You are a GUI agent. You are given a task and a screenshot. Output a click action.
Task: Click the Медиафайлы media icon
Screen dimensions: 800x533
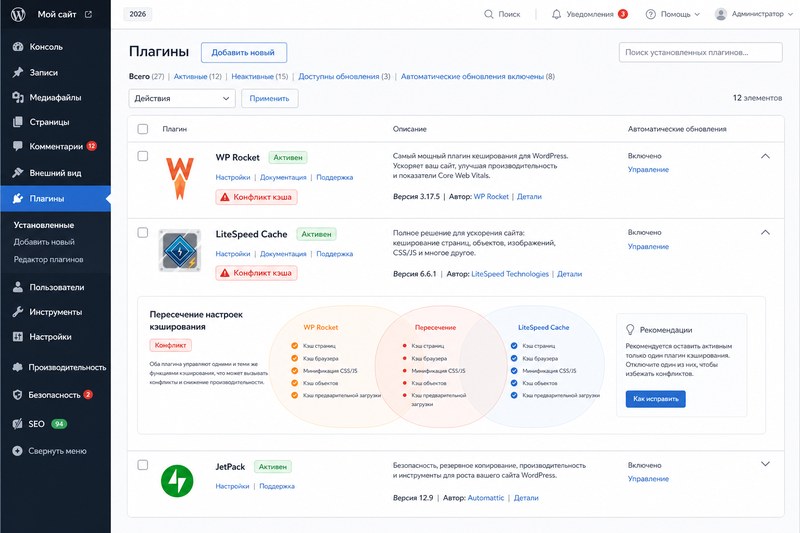(x=18, y=97)
